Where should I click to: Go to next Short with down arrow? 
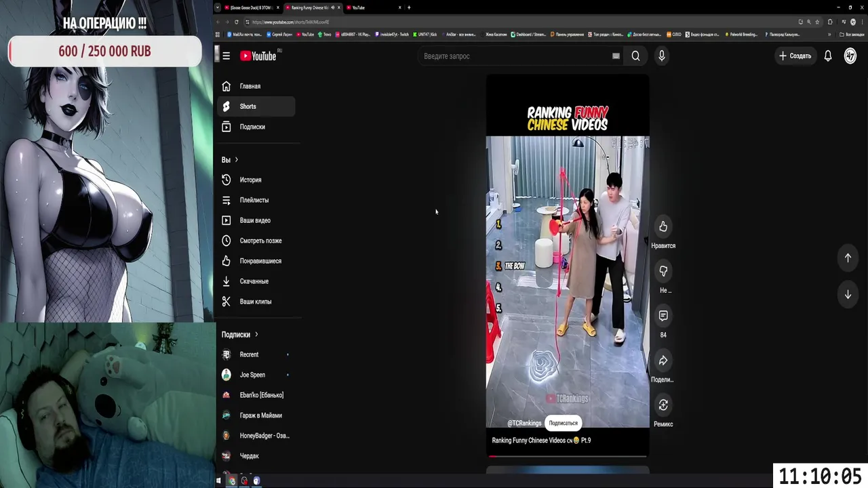pos(848,294)
